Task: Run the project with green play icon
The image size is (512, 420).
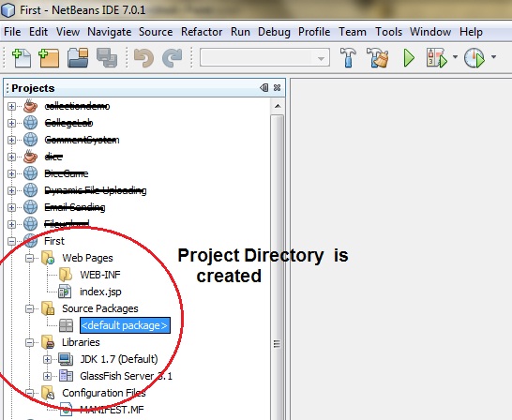Action: coord(409,58)
